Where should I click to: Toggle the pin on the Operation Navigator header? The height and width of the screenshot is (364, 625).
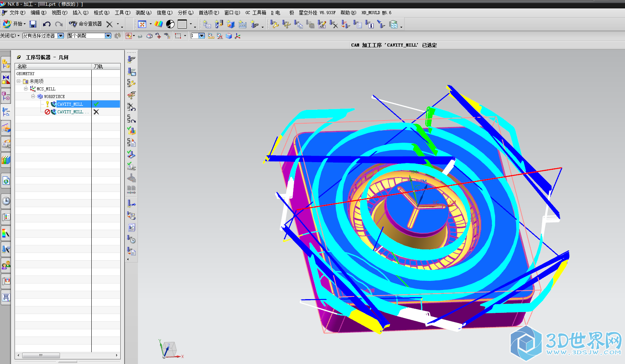(19, 57)
